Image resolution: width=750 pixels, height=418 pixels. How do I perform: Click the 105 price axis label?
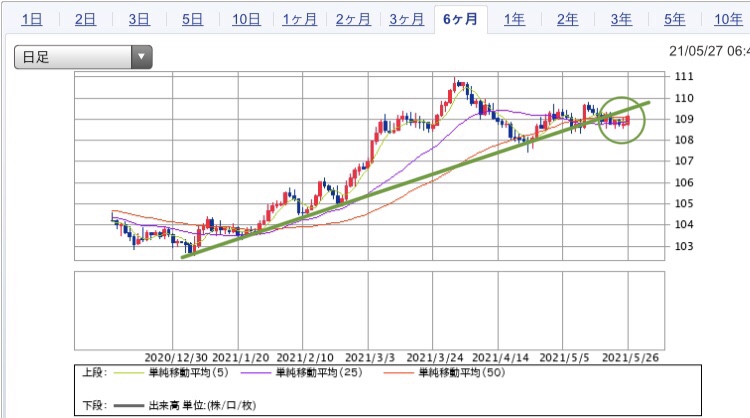(x=684, y=203)
